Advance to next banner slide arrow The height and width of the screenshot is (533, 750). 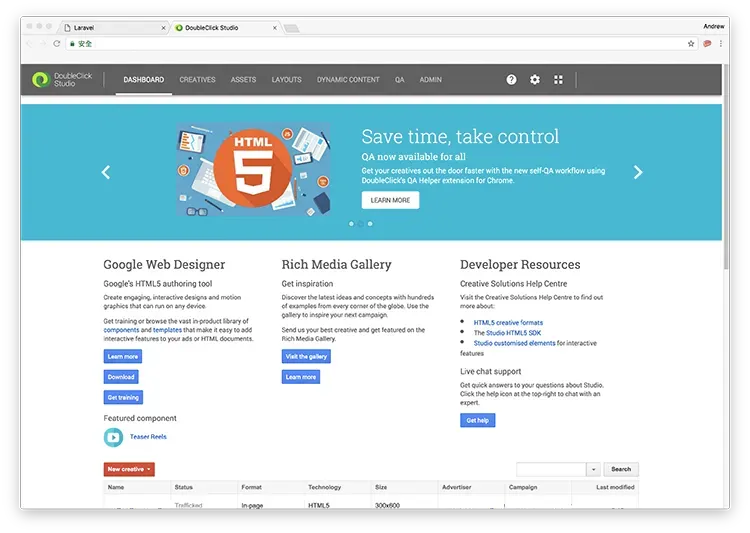pyautogui.click(x=638, y=172)
